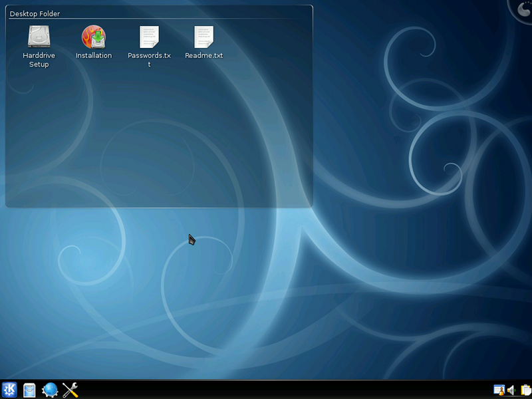Open the Klipper clipboard tray icon
Image resolution: width=532 pixels, height=399 pixels.
click(526, 390)
